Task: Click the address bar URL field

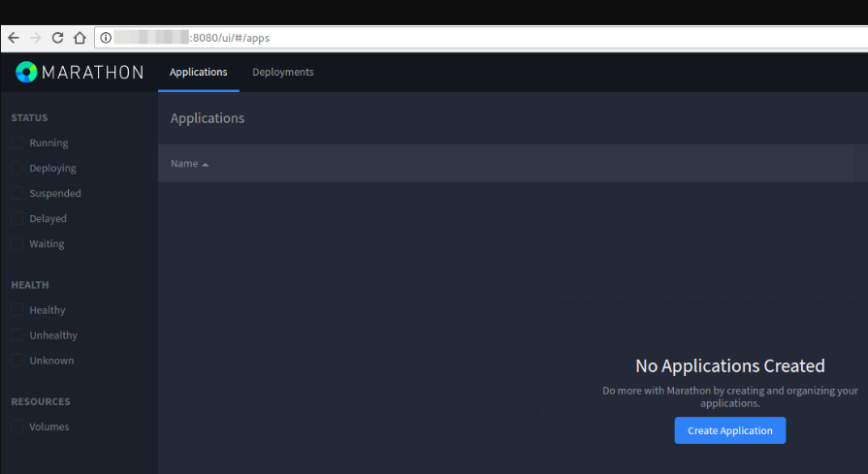Action: pos(482,38)
